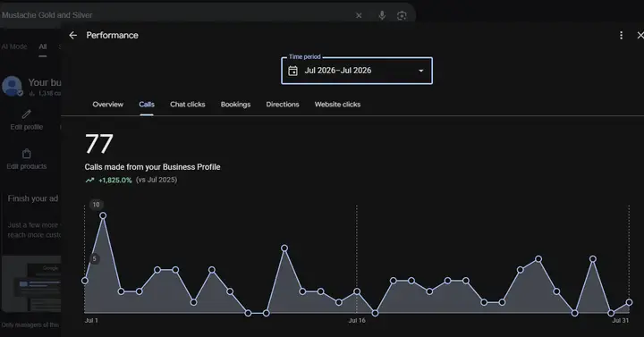Click the 10 y-axis value badge
Image resolution: width=644 pixels, height=337 pixels.
click(x=96, y=205)
